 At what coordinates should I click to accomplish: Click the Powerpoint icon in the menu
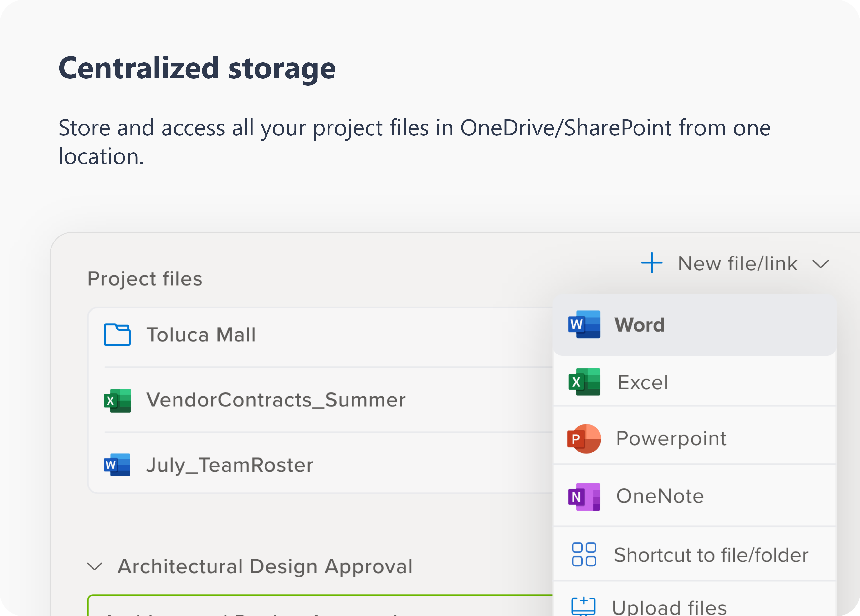click(x=584, y=439)
